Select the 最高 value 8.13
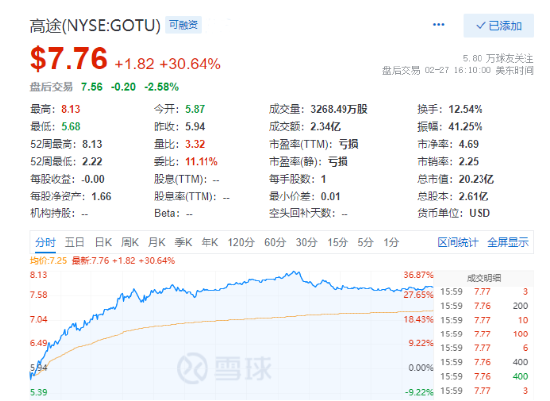Viewport: 550px width, 401px height. click(x=71, y=109)
